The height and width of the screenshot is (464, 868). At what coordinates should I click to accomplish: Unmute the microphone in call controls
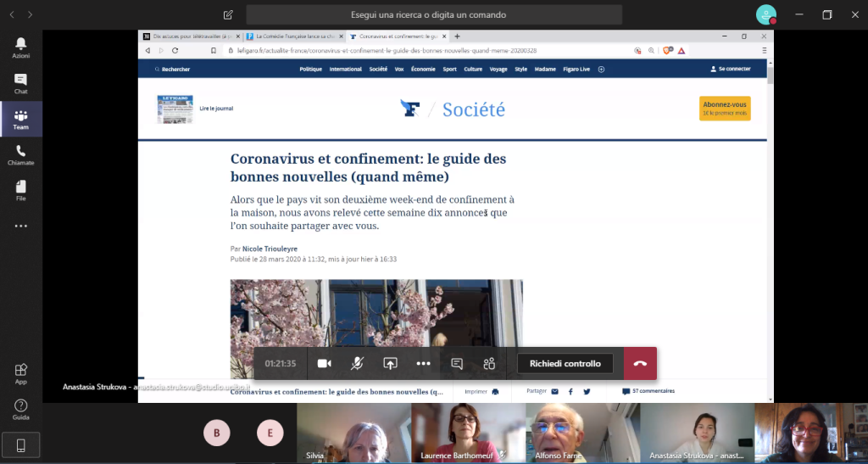tap(357, 363)
